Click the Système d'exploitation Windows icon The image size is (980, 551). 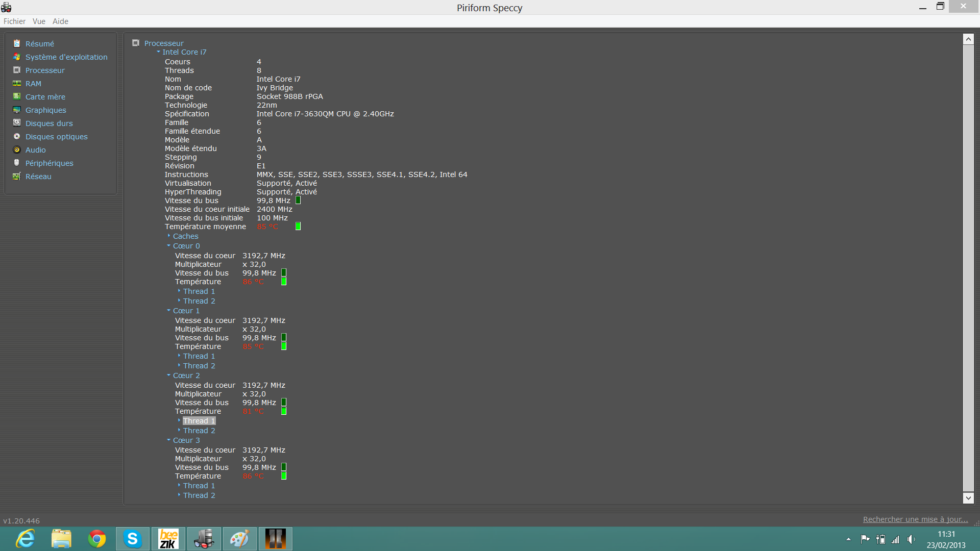pyautogui.click(x=17, y=57)
